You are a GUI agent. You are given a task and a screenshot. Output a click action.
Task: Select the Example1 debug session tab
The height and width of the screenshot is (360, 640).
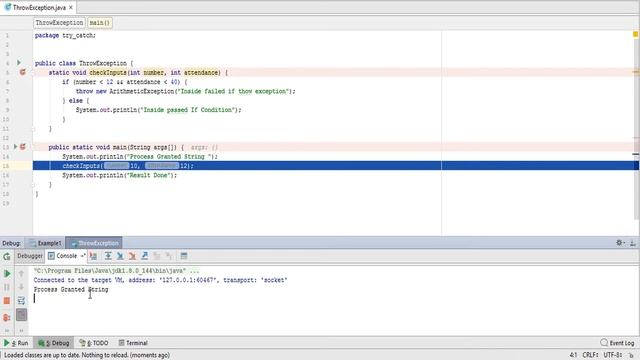click(46, 243)
